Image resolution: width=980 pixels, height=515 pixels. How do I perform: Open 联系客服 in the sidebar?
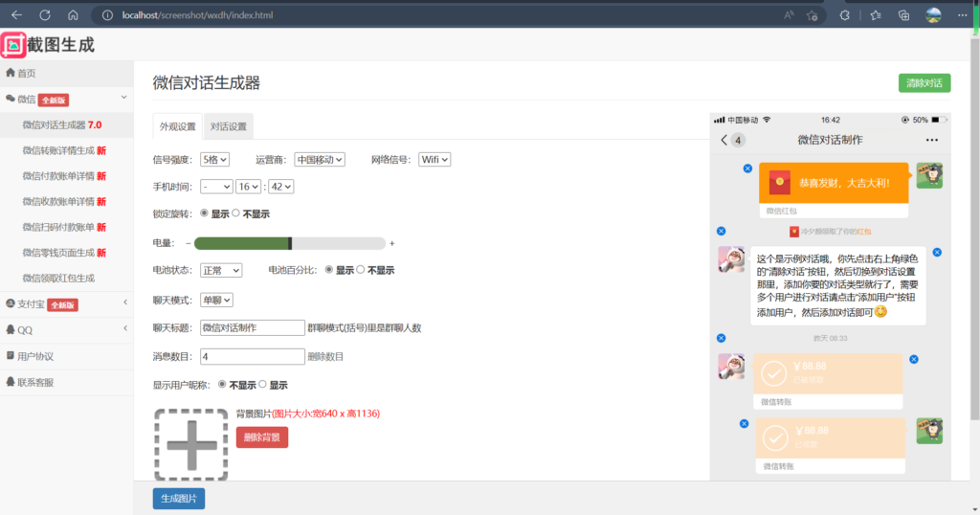(67, 383)
